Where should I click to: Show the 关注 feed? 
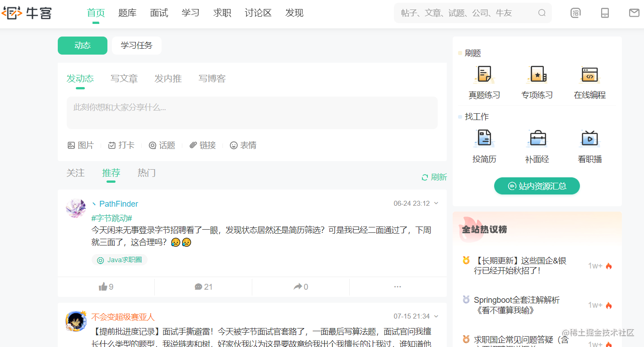[75, 173]
